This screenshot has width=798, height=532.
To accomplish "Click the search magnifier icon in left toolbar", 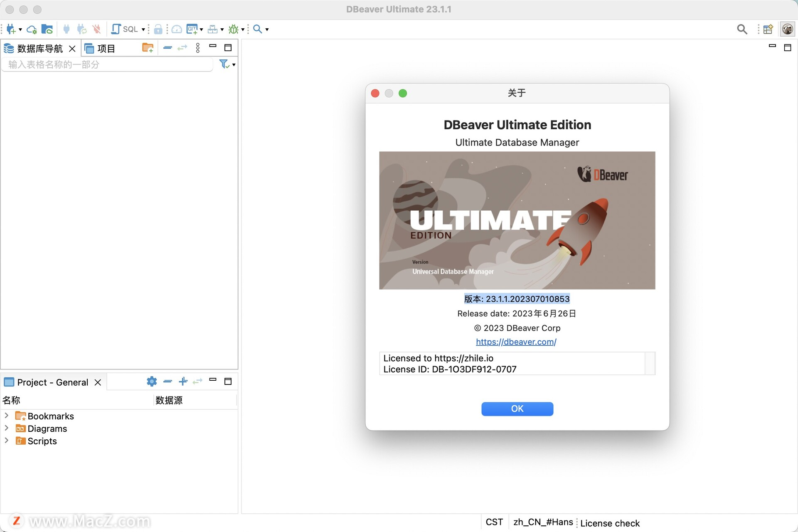I will coord(258,29).
